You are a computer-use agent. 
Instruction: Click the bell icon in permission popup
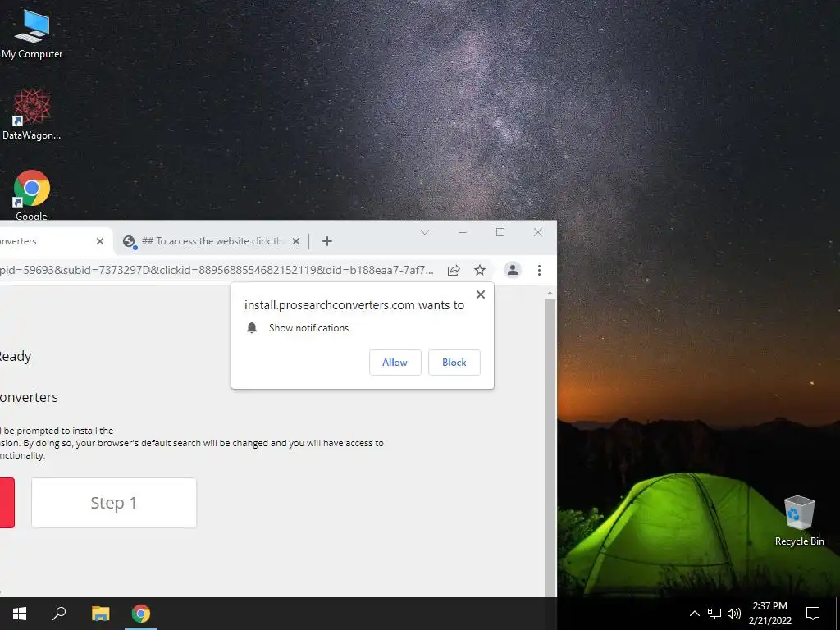(252, 327)
